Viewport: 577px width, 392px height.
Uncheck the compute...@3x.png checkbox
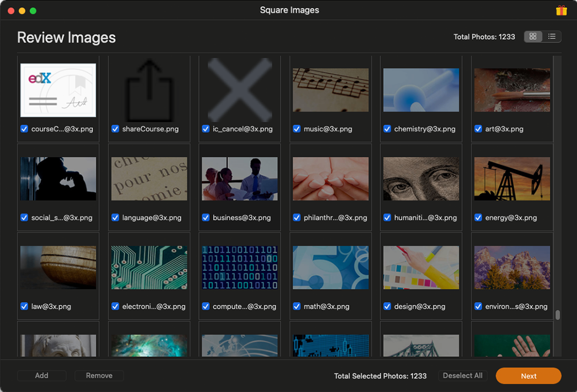206,306
